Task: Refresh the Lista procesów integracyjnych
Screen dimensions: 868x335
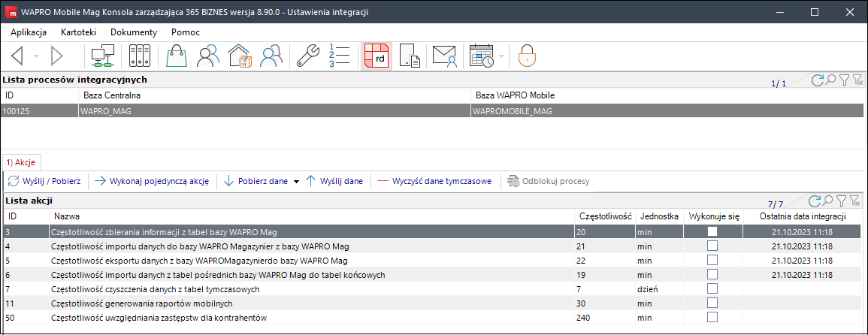Action: tap(816, 81)
